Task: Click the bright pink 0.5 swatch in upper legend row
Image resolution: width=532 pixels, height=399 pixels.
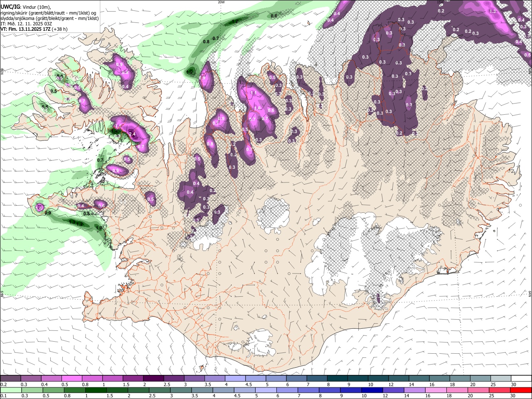Action: click(x=71, y=379)
